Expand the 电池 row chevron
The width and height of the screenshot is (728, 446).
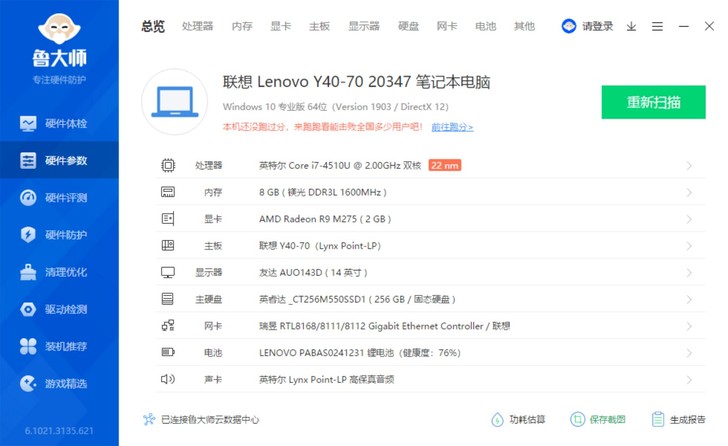click(689, 353)
